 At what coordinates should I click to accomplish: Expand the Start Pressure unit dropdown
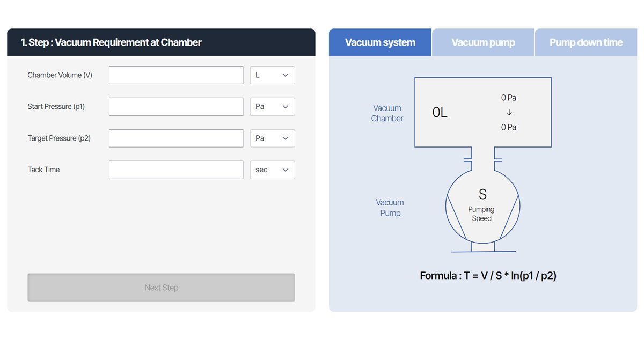tap(272, 107)
